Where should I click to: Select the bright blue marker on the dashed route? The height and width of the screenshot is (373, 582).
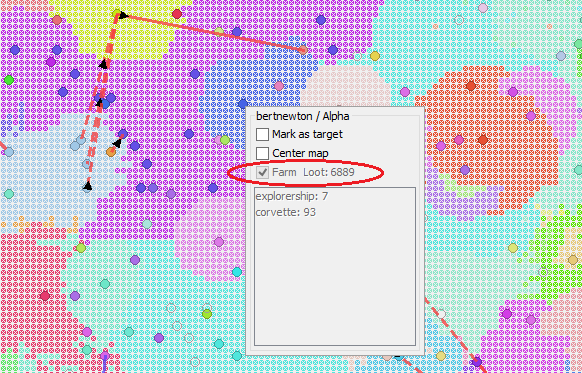[x=105, y=104]
